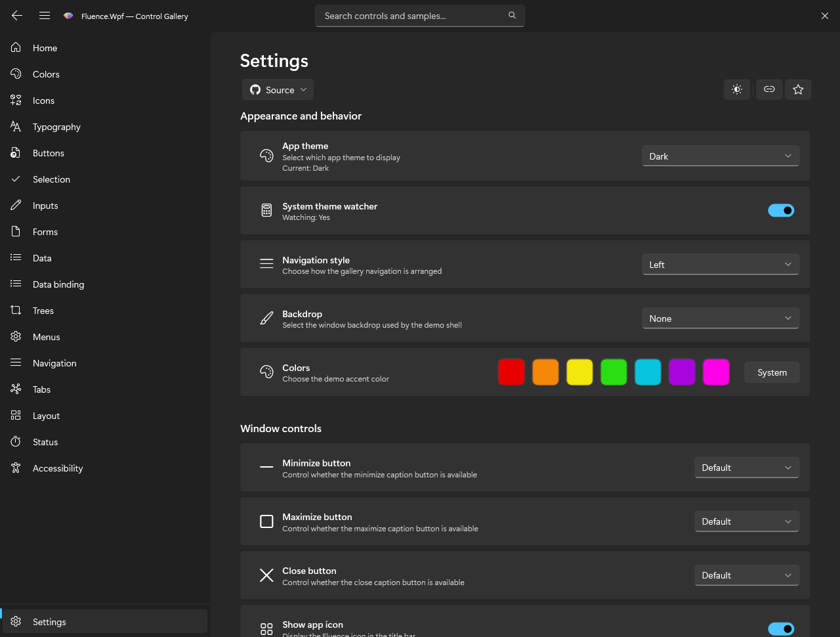Click the Layout grid icon in sidebar
The image size is (840, 637).
16,416
